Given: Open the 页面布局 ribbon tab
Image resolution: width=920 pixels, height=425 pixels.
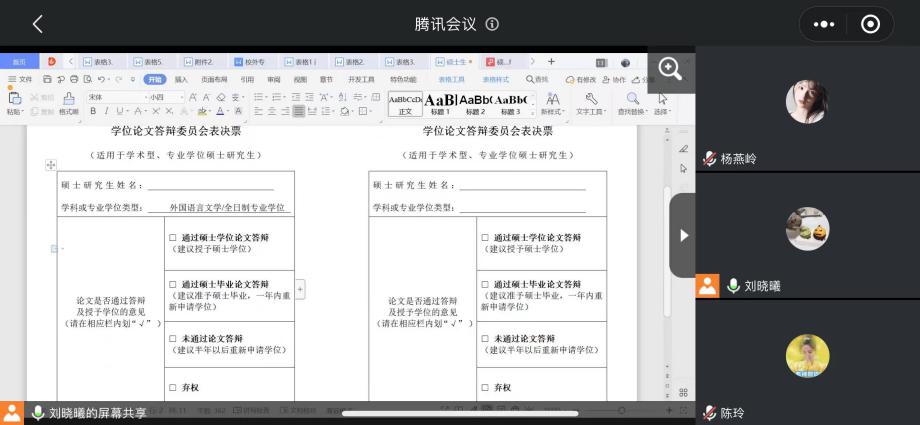Looking at the screenshot, I should pos(213,79).
